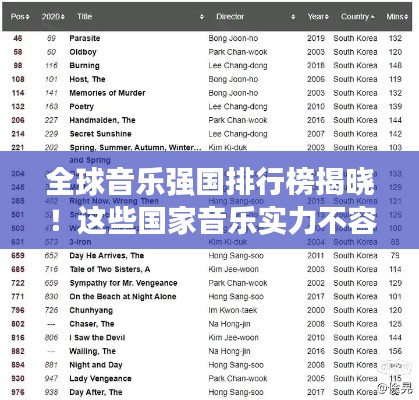Image resolution: width=419 pixels, height=400 pixels.
Task: Click the title Burning
Action: click(x=84, y=66)
